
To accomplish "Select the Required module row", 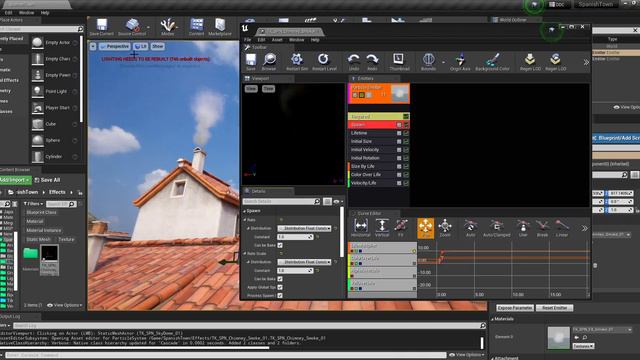I will pyautogui.click(x=379, y=116).
